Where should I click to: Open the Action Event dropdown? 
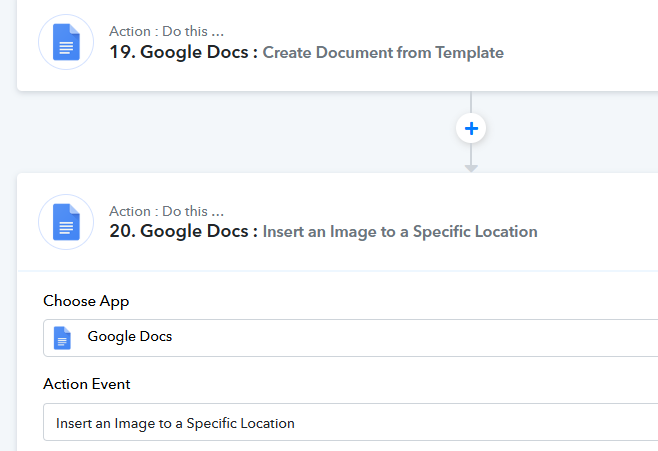tap(350, 422)
